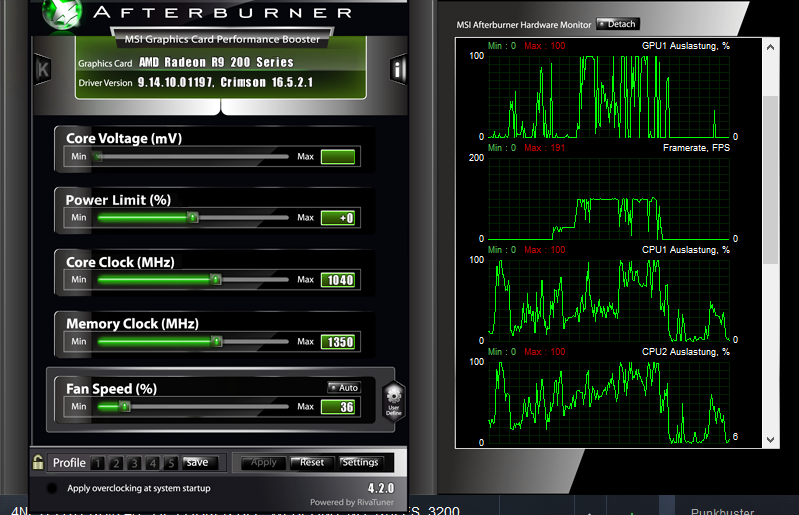
Task: Reset settings to defaults
Action: (311, 463)
